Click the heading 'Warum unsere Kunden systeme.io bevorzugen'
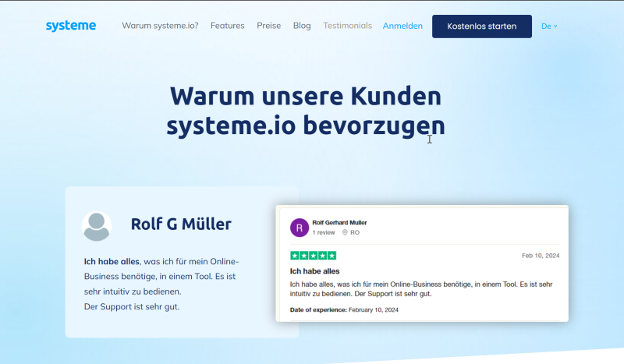This screenshot has width=624, height=364. tap(306, 111)
